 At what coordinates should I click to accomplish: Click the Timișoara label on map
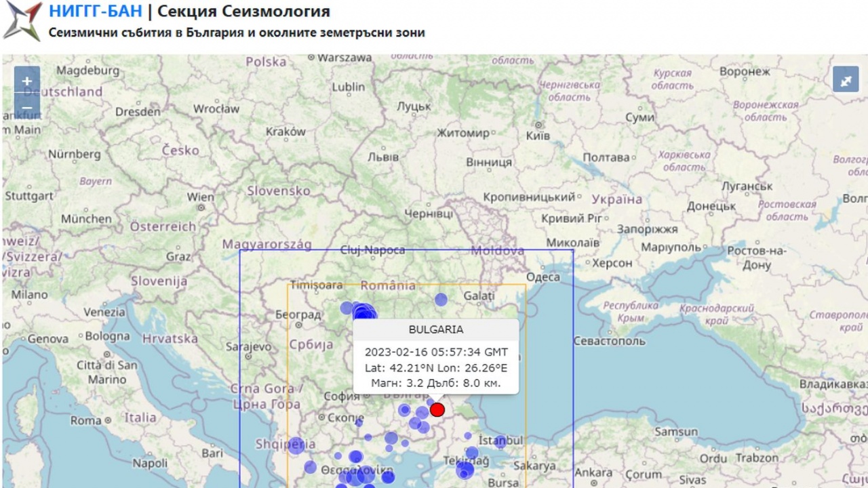click(x=317, y=285)
